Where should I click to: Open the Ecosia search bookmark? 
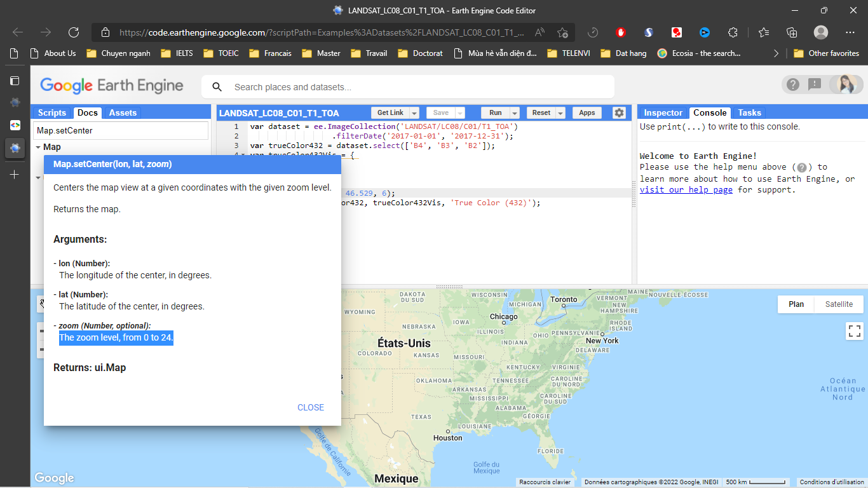699,53
